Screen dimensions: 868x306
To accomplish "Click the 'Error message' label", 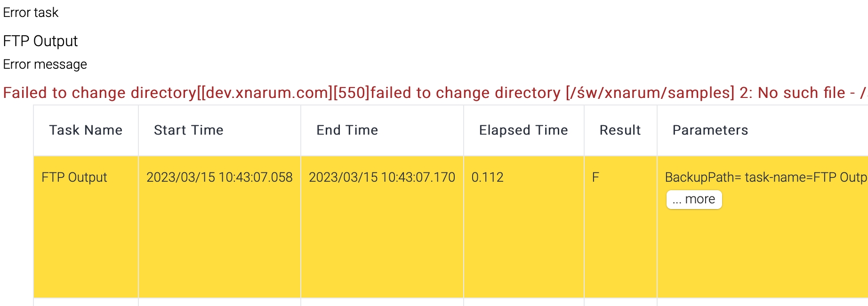I will pos(45,64).
